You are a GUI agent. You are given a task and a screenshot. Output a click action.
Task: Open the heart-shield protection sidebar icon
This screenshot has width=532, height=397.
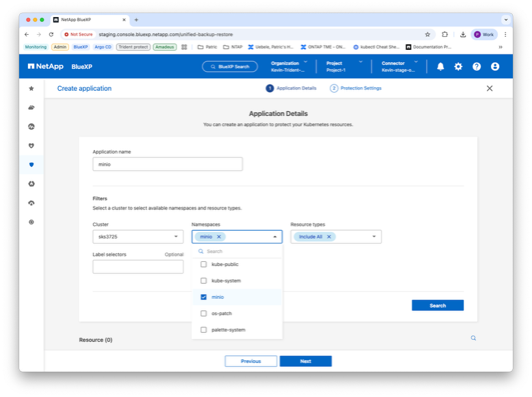(x=31, y=146)
